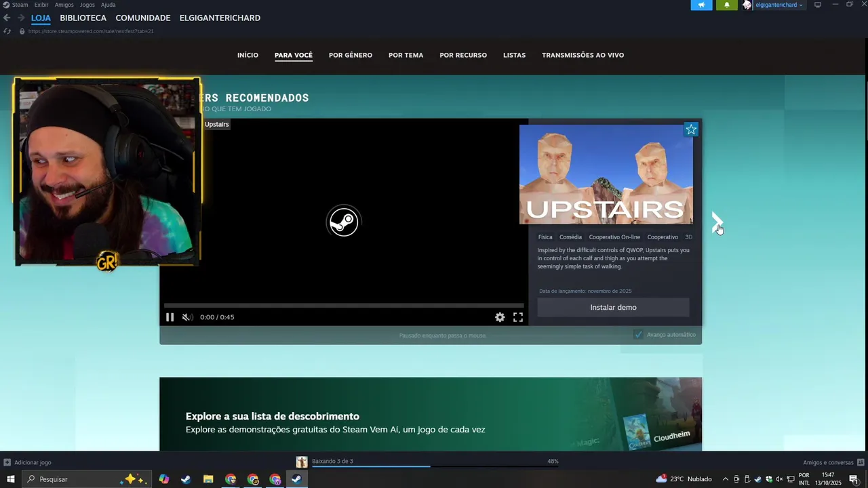
Task: Open Windows Security tray icon
Action: coord(768,479)
